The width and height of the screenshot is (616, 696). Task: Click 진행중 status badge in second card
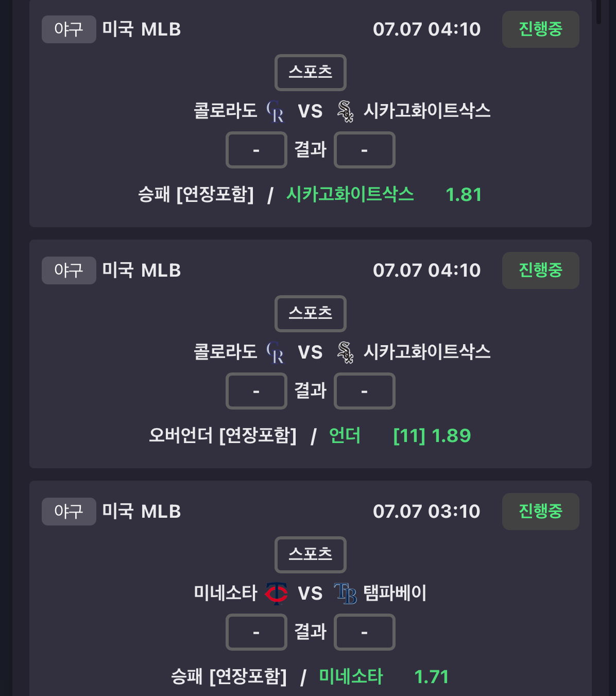pyautogui.click(x=541, y=270)
